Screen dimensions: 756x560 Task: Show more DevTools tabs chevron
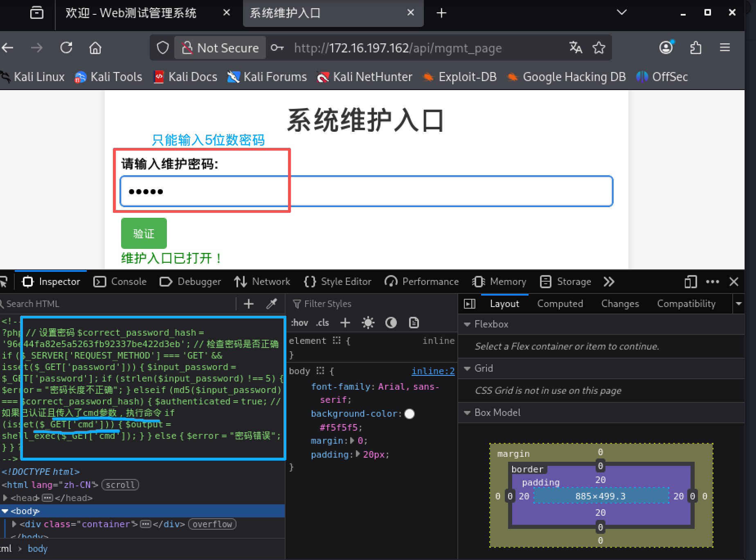click(609, 282)
